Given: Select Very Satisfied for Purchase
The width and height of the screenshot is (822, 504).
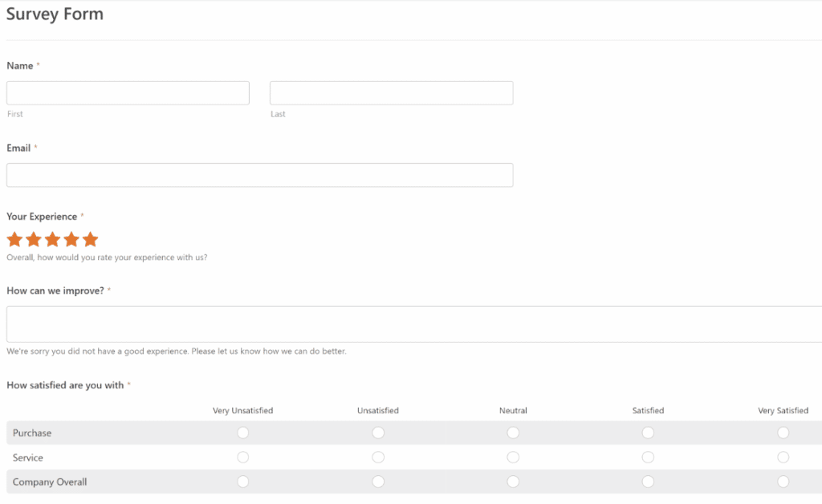Looking at the screenshot, I should pos(783,433).
